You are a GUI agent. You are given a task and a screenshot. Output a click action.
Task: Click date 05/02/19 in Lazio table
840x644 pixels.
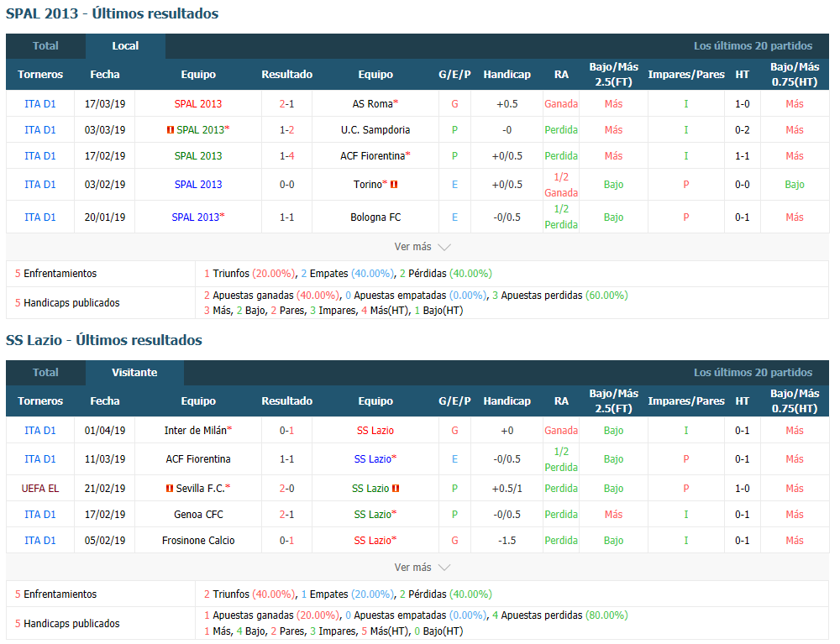click(105, 541)
